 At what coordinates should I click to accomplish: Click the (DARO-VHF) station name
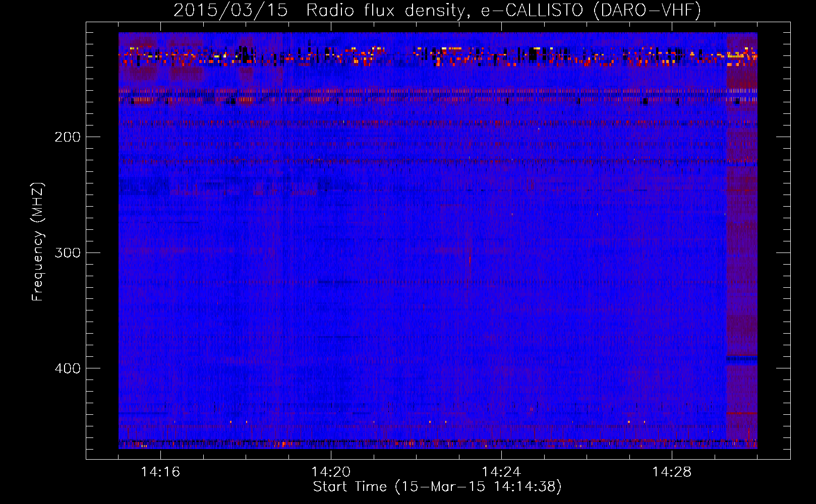pos(647,11)
